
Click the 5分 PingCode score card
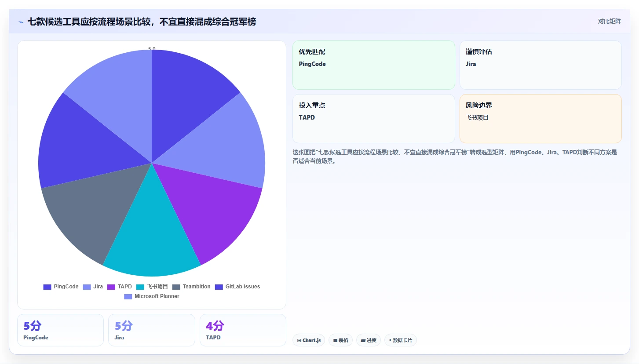[60, 330]
